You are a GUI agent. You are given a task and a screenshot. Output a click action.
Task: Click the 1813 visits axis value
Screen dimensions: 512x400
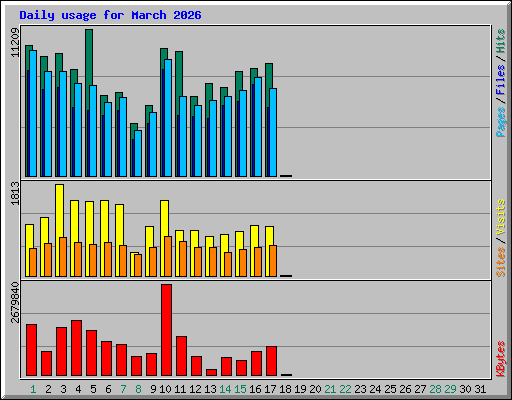tap(15, 193)
